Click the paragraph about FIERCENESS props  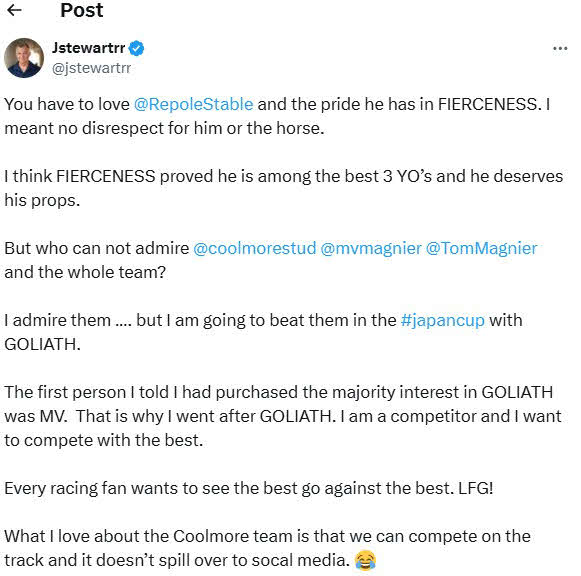coord(283,188)
